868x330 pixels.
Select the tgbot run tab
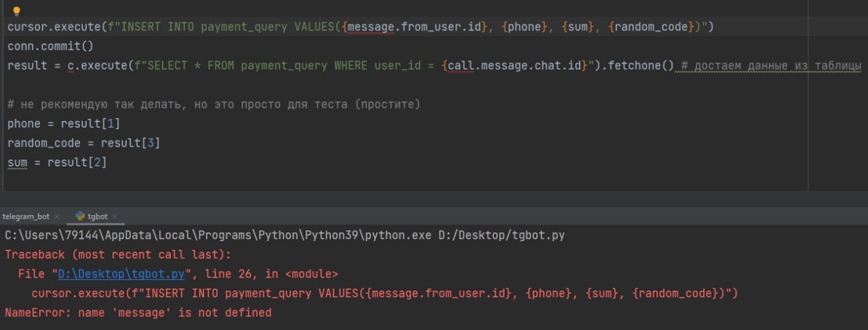point(98,217)
